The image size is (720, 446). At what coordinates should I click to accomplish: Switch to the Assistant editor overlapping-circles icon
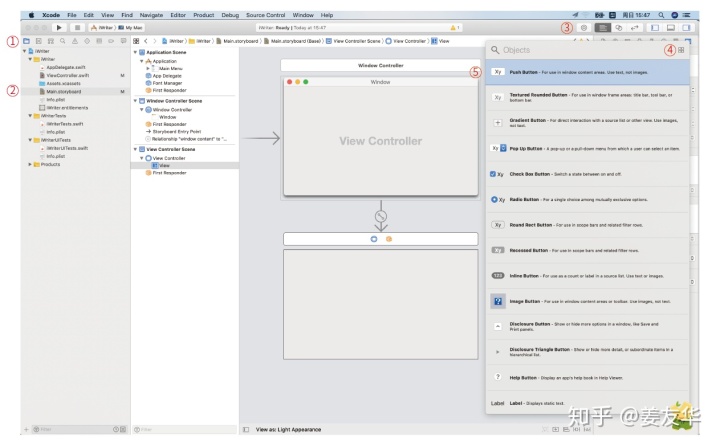click(x=619, y=28)
